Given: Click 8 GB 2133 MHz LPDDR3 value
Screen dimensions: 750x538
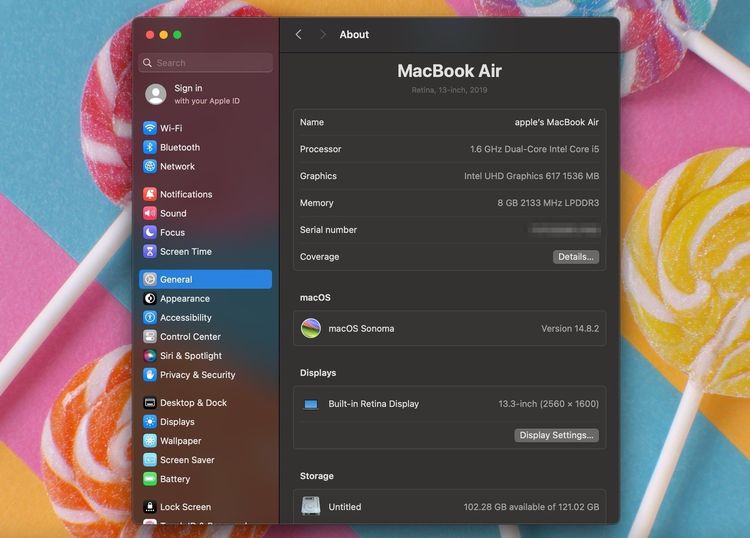Looking at the screenshot, I should pos(548,203).
